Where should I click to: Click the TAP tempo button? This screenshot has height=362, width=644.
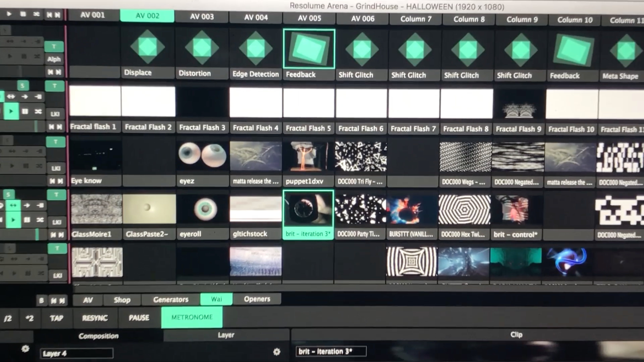click(x=57, y=318)
